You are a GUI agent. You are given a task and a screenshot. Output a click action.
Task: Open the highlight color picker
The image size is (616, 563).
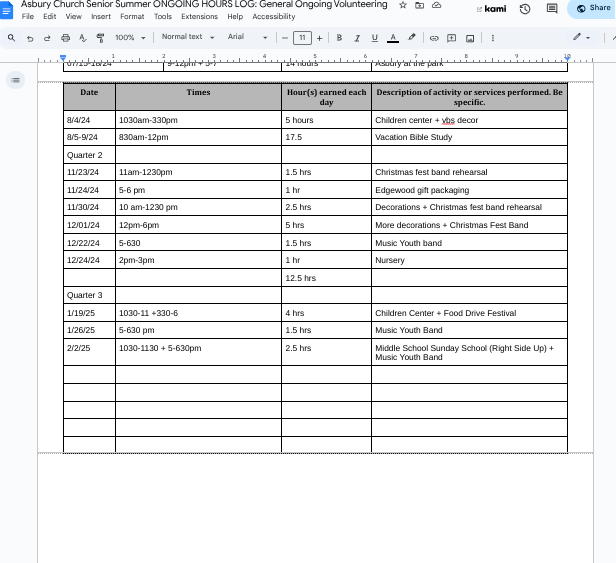pyautogui.click(x=411, y=38)
